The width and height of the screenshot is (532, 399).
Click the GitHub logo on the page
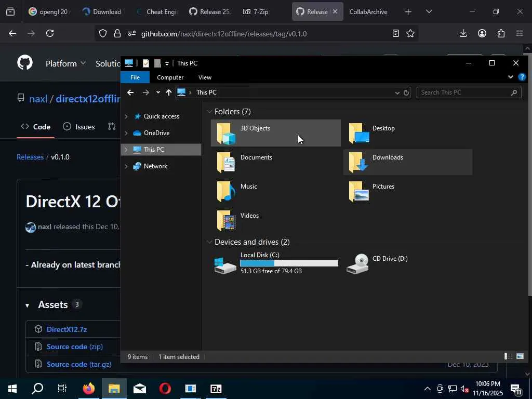coord(25,63)
